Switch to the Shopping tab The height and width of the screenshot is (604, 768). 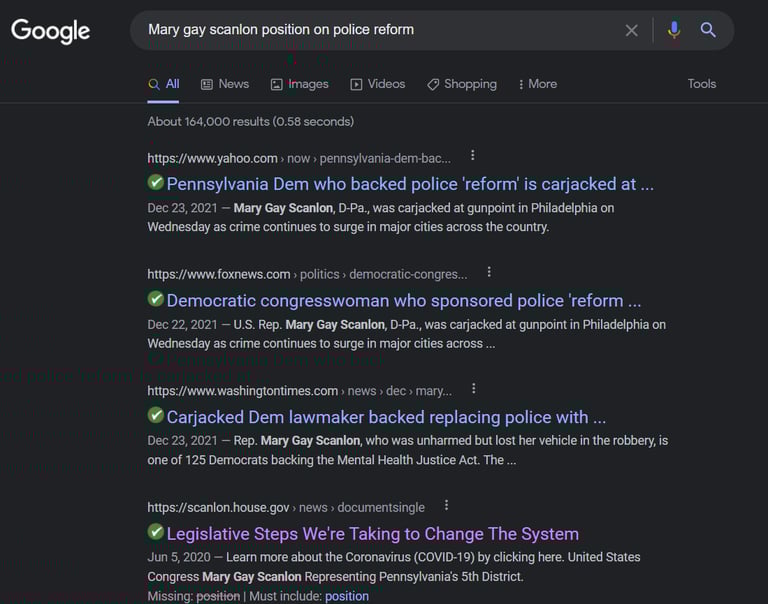coord(461,84)
